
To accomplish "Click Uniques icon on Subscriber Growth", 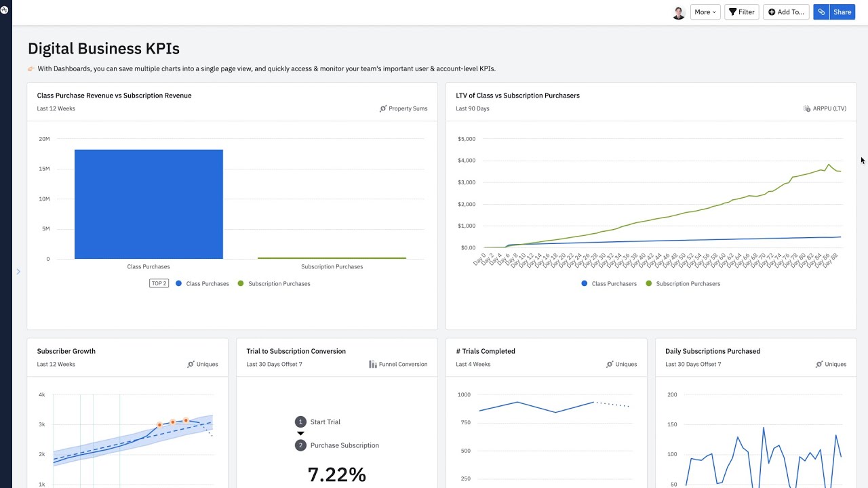I will coord(191,365).
